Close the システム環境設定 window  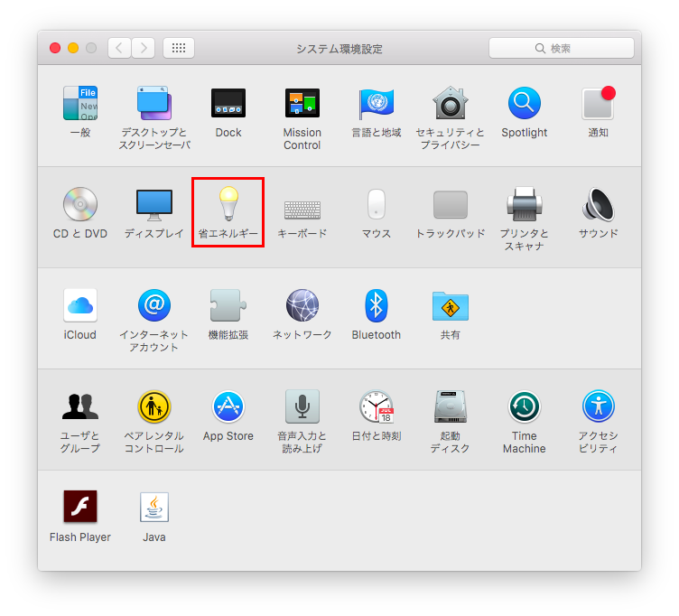click(x=55, y=48)
